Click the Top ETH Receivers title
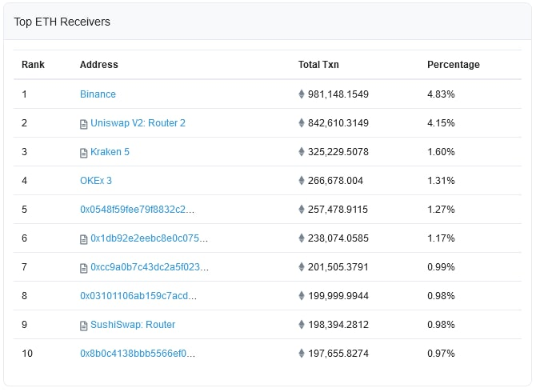 pyautogui.click(x=62, y=22)
